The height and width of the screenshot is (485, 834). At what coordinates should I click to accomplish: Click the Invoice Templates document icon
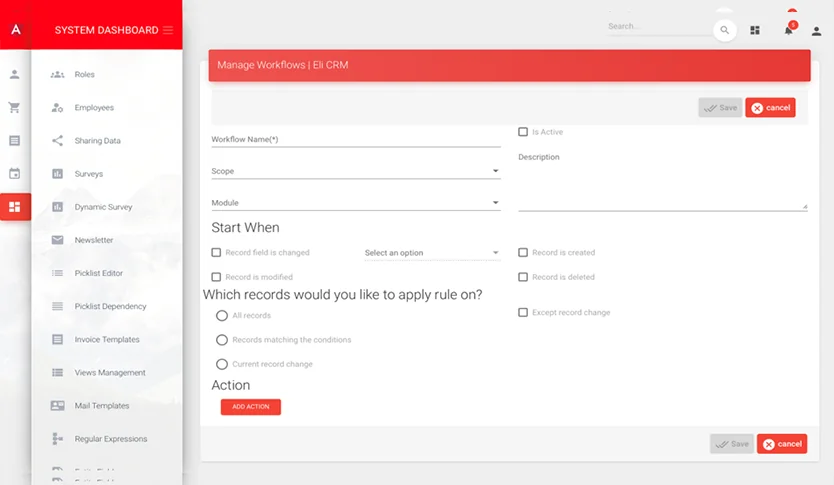point(57,339)
